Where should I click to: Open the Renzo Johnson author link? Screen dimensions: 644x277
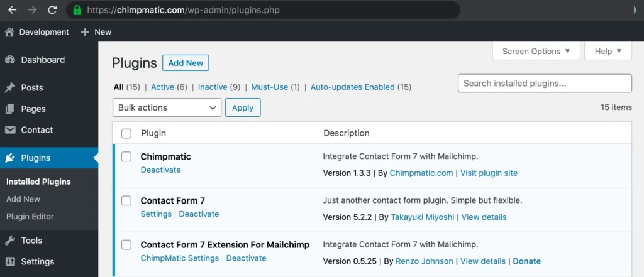point(425,261)
